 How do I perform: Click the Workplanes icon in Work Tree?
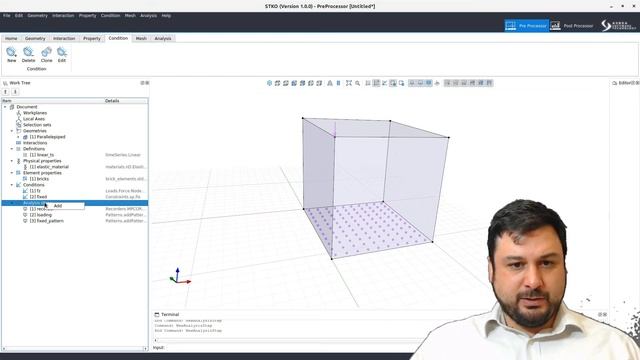[x=19, y=113]
